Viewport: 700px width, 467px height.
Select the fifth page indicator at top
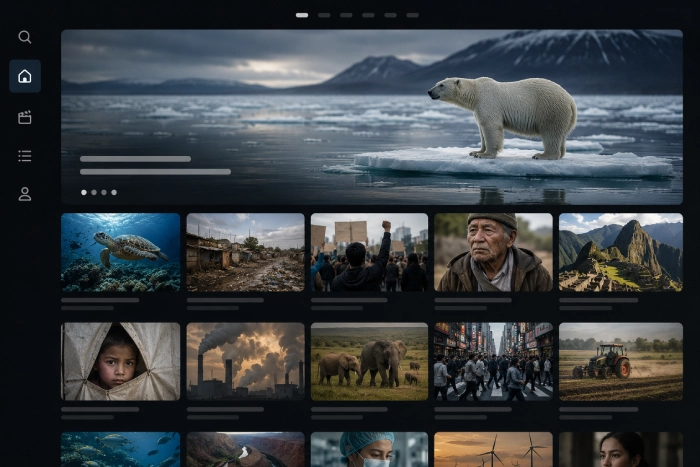390,15
